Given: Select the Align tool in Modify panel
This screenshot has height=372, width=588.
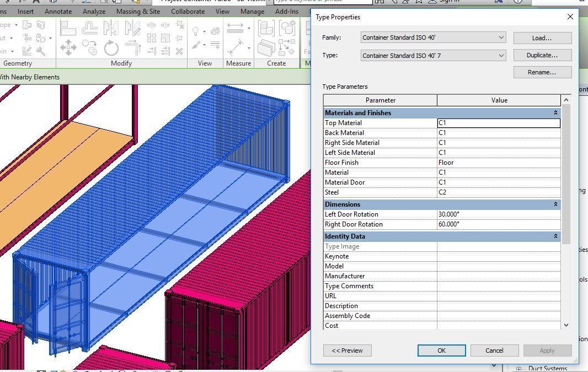Looking at the screenshot, I should [x=68, y=28].
